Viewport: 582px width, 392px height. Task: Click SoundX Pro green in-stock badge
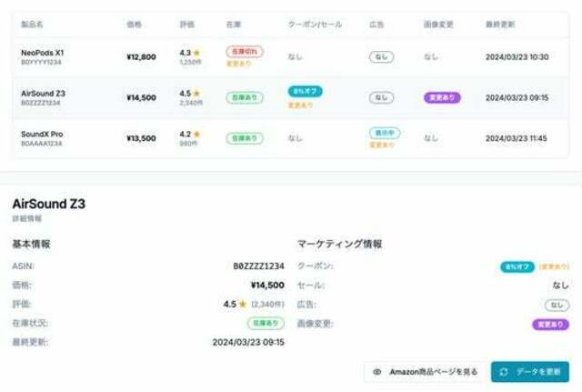point(245,138)
